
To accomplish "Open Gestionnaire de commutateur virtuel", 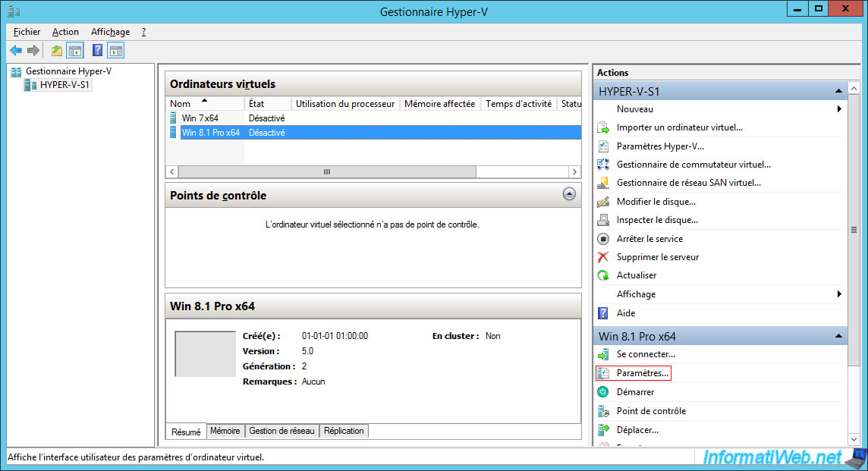I will pyautogui.click(x=693, y=165).
